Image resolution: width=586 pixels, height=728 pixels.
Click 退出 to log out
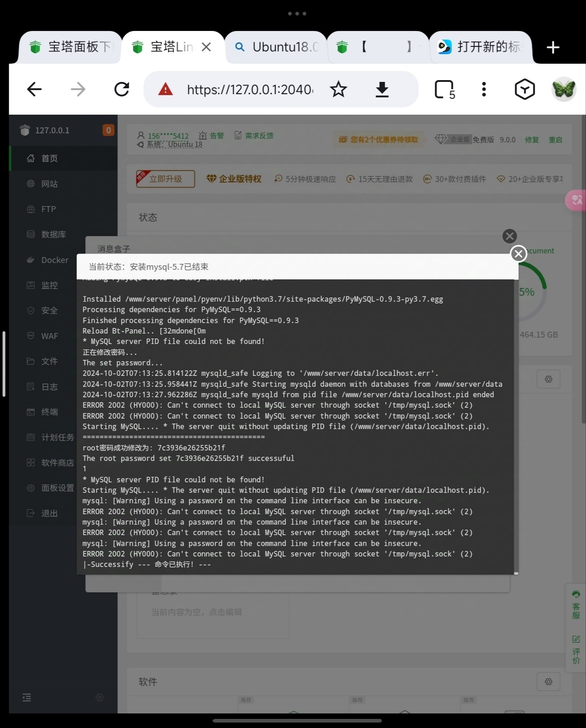(49, 513)
